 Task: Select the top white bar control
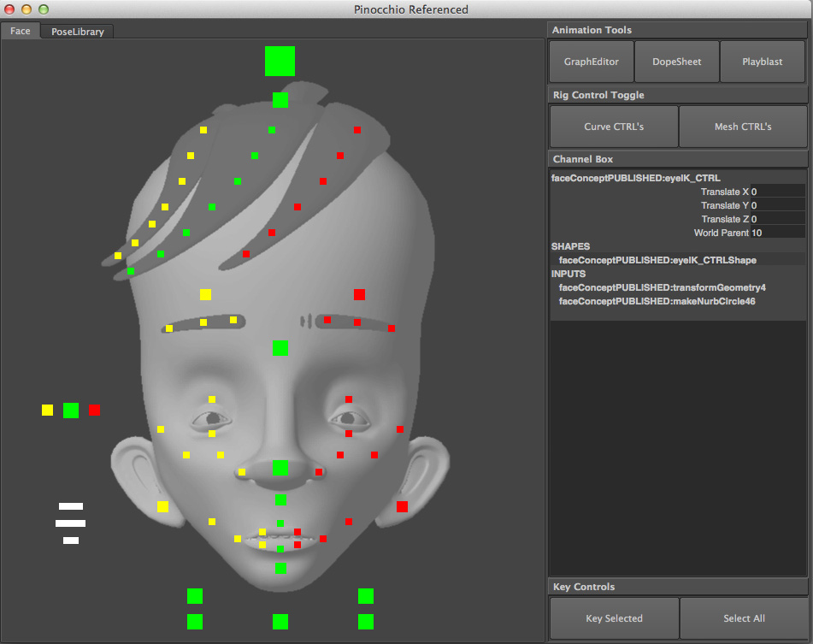point(71,506)
